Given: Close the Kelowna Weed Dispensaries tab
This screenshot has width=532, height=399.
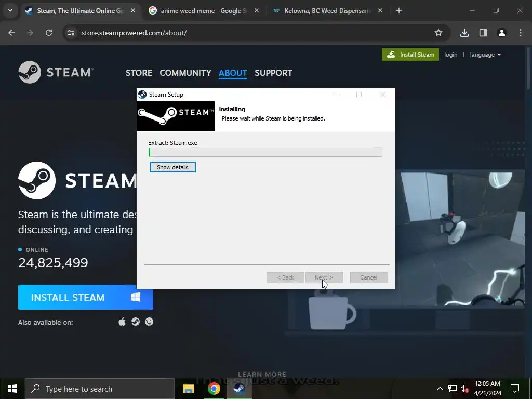Looking at the screenshot, I should pos(380,11).
